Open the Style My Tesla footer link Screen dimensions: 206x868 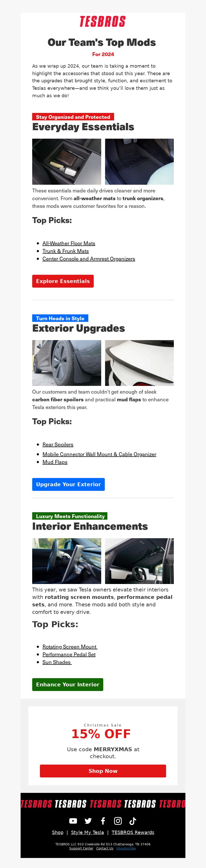pos(87,832)
